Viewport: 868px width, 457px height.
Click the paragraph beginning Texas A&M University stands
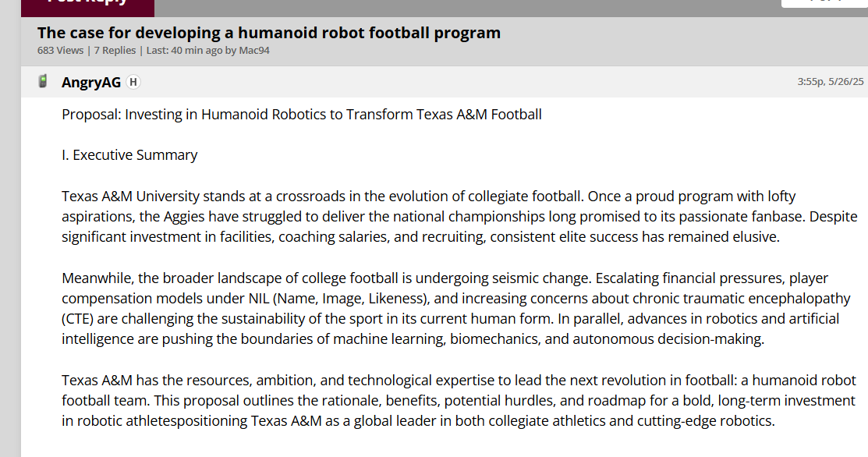click(x=459, y=217)
